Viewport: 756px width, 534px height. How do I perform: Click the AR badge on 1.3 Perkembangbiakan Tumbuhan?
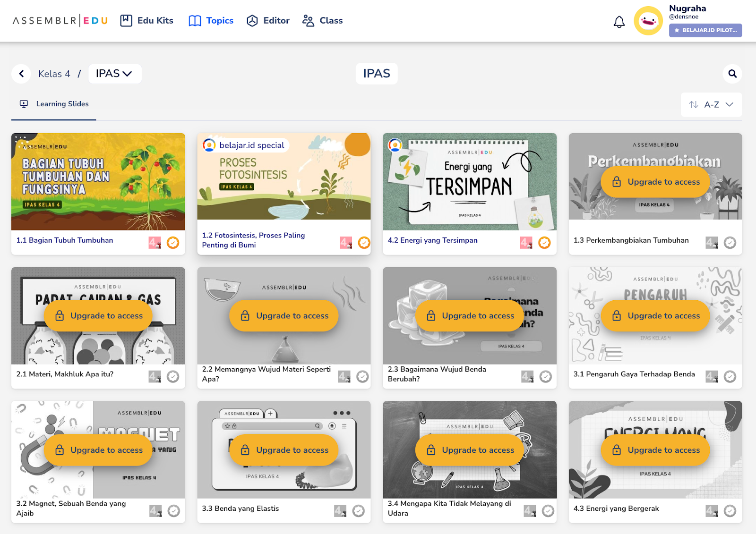click(x=712, y=243)
